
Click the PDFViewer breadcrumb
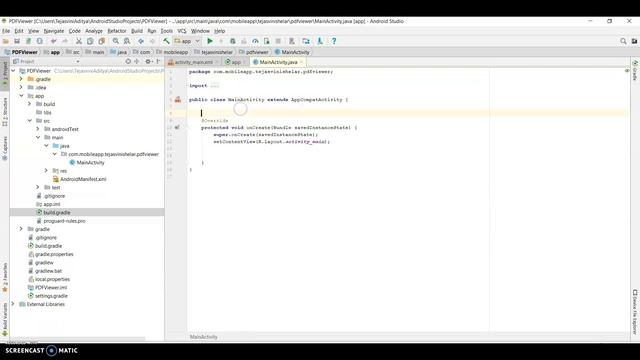click(21, 52)
